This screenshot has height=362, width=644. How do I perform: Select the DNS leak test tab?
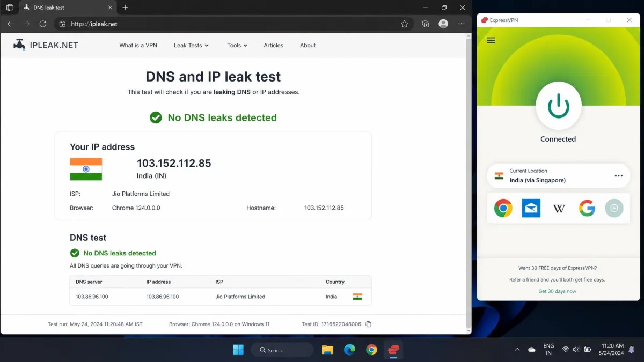68,8
